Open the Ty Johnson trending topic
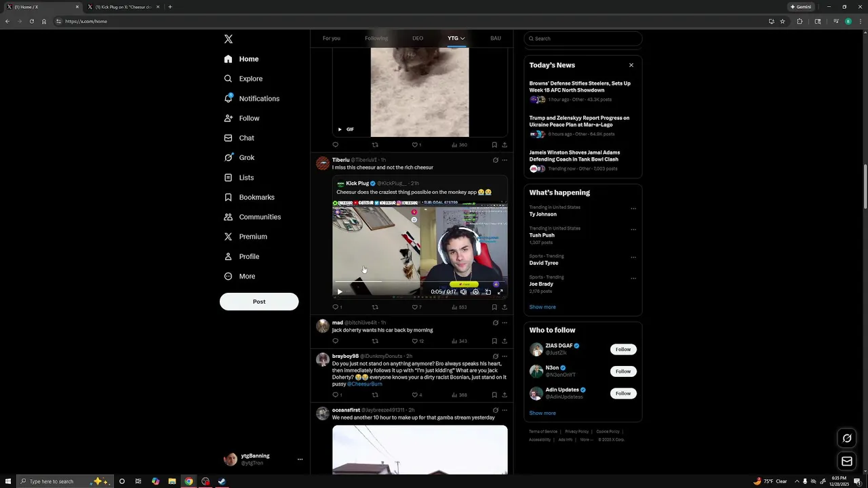Image resolution: width=868 pixels, height=488 pixels. click(543, 214)
